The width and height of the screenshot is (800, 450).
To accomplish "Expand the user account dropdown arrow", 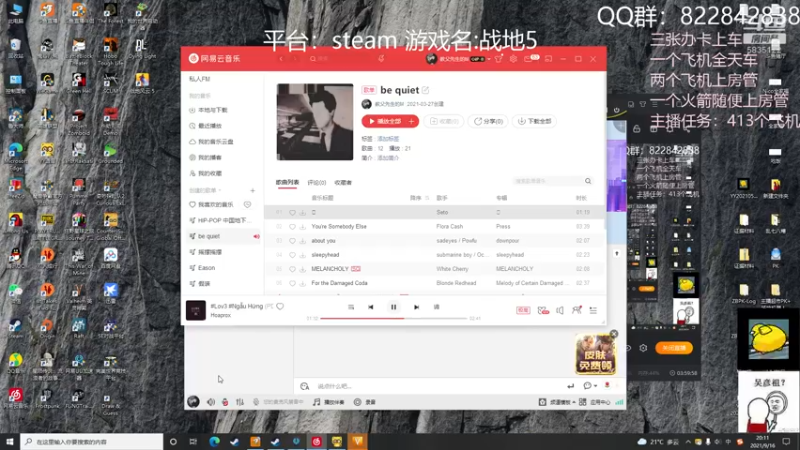I will (489, 59).
